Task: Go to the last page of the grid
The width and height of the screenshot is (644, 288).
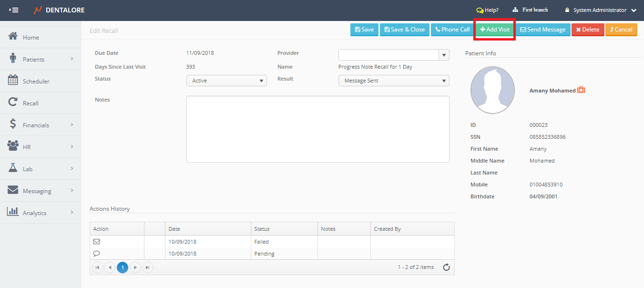Action: point(148,268)
